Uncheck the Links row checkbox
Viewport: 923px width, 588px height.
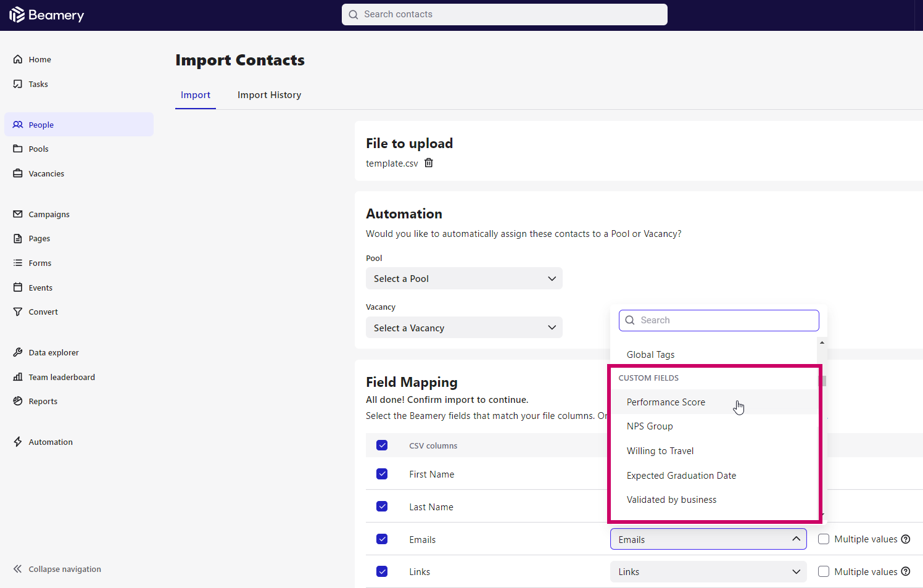pos(382,571)
